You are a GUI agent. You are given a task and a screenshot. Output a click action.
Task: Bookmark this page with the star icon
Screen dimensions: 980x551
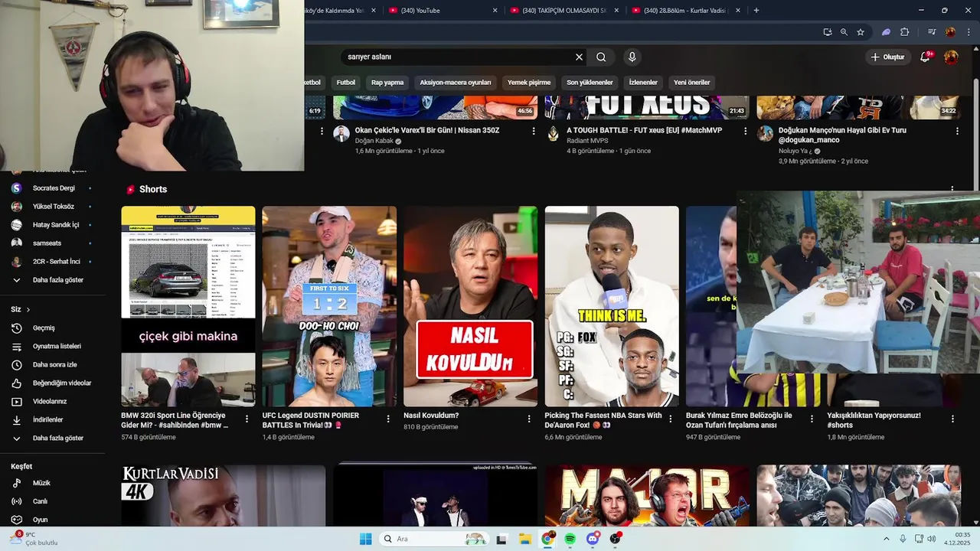[x=861, y=32]
